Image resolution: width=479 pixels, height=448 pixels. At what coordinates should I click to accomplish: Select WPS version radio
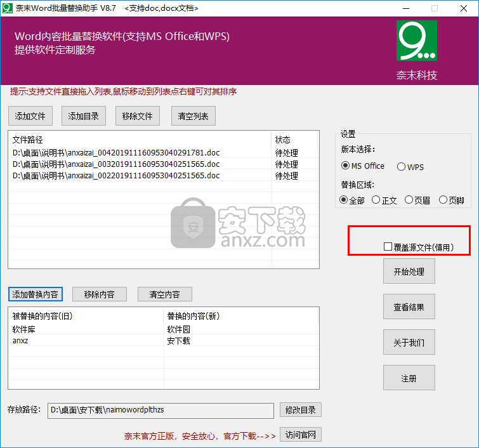(410, 167)
